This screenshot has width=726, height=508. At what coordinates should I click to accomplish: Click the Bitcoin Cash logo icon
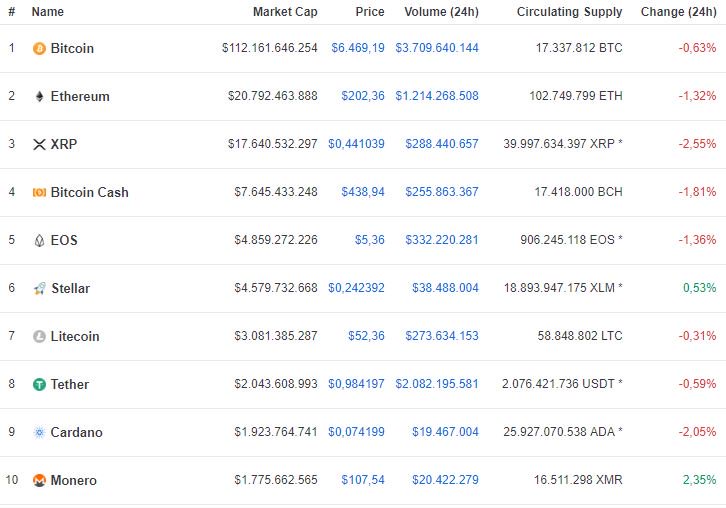(39, 192)
